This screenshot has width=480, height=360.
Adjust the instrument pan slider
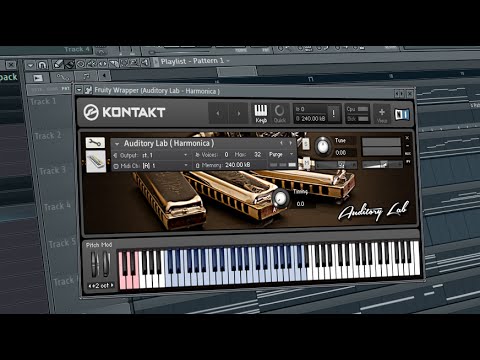click(336, 165)
